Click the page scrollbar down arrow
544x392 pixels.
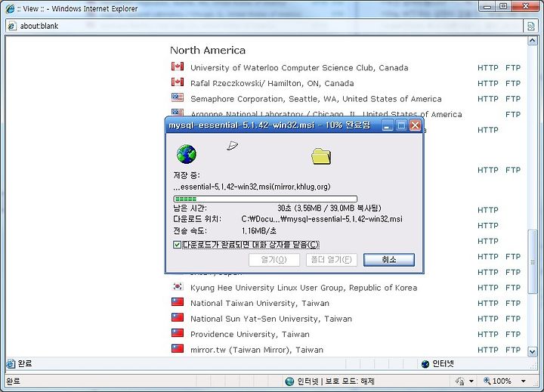[x=532, y=352]
